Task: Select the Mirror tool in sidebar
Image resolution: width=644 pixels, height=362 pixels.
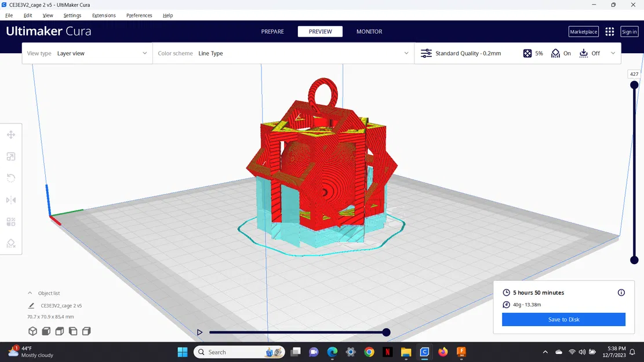Action: (11, 200)
